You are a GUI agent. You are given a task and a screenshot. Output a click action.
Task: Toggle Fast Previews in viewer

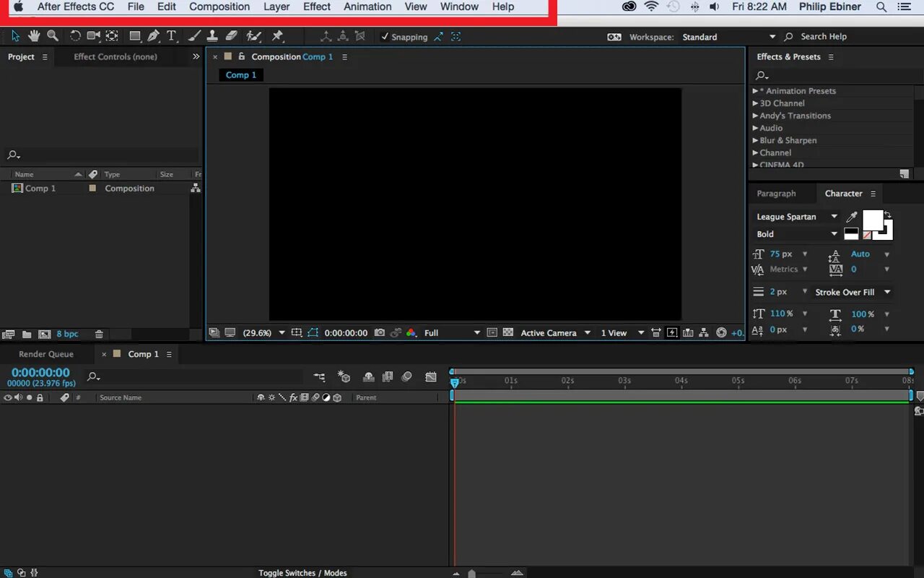[x=672, y=333]
